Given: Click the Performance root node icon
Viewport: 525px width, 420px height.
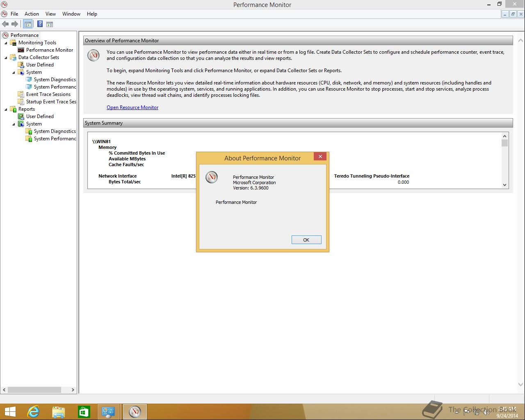Looking at the screenshot, I should pyautogui.click(x=5, y=35).
